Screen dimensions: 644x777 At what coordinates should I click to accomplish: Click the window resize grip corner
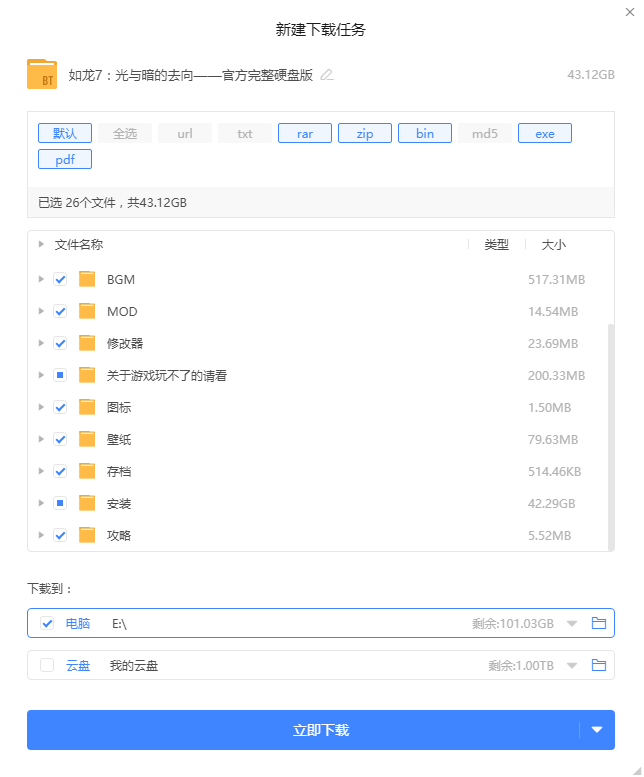(637, 770)
